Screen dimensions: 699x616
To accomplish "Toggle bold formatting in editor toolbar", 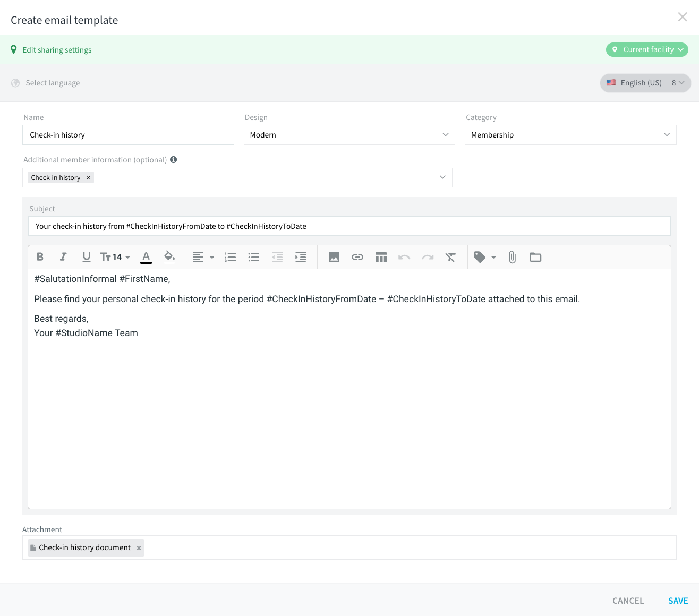I will click(x=40, y=257).
